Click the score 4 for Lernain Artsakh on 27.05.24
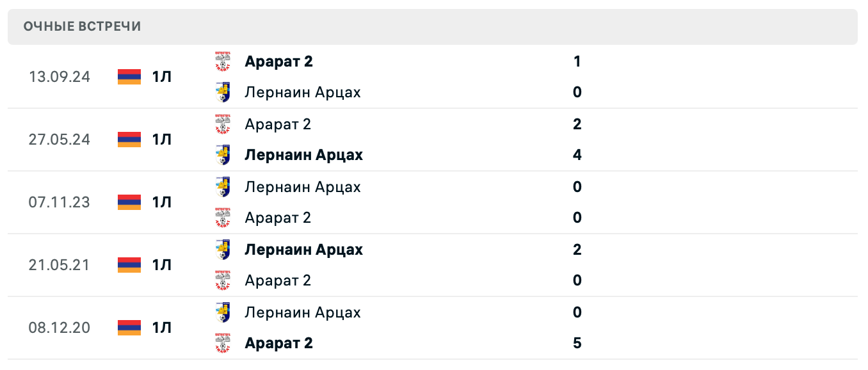The width and height of the screenshot is (868, 370). click(577, 154)
